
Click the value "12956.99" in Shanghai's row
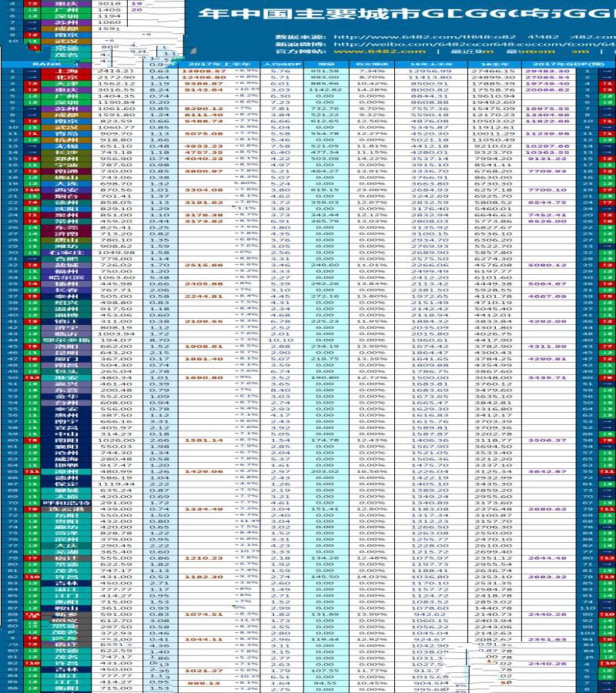(x=430, y=71)
